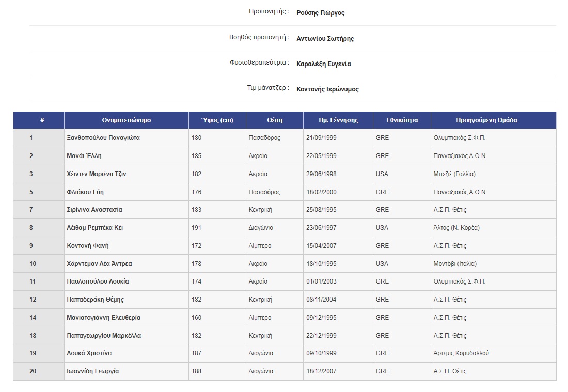The width and height of the screenshot is (568, 392).
Task: Click the Μοντόβι (Ιταλία) previous team cell
Action: point(455,264)
